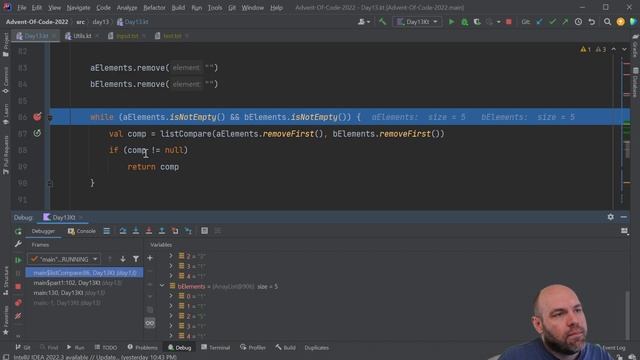The height and width of the screenshot is (360, 640).
Task: Click the Step Over debugger icon
Action: [123, 231]
